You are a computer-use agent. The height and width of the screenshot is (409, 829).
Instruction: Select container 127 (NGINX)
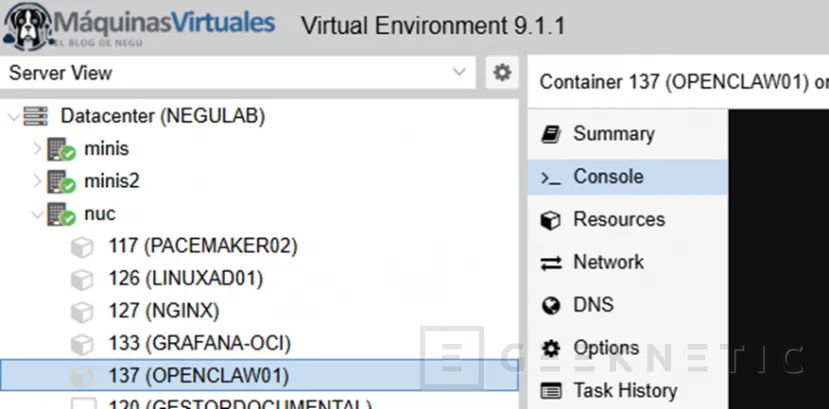pyautogui.click(x=163, y=311)
